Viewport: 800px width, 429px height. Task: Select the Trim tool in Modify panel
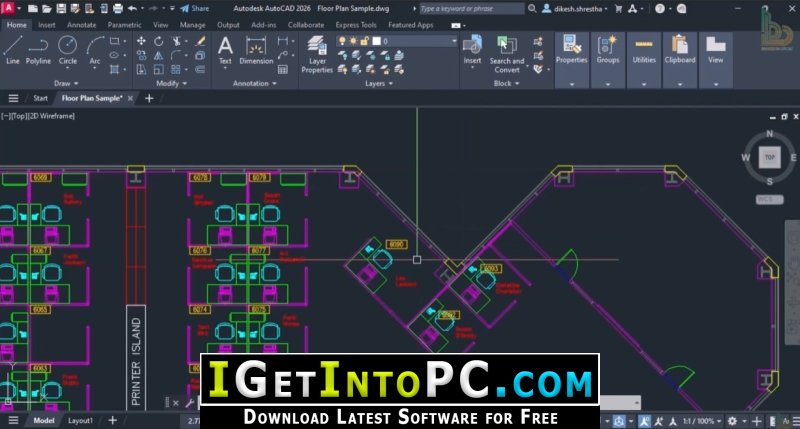177,41
